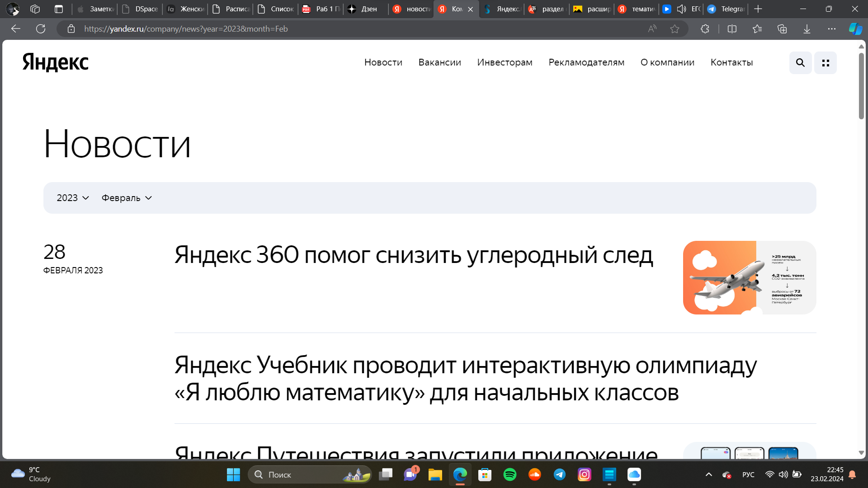Open the weather widget 9°C Cloudy
This screenshot has height=488, width=868.
[31, 474]
